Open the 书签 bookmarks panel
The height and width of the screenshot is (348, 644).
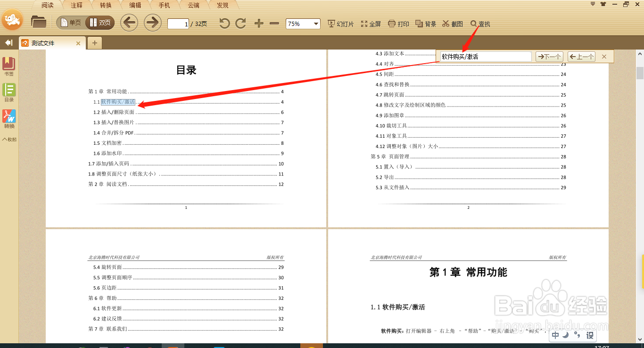click(x=9, y=65)
